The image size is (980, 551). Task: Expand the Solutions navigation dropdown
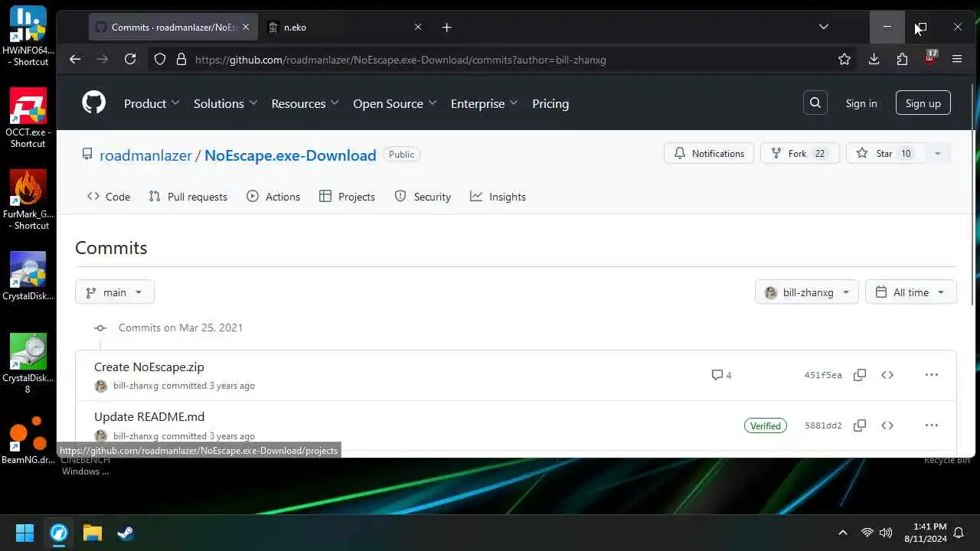coord(225,103)
